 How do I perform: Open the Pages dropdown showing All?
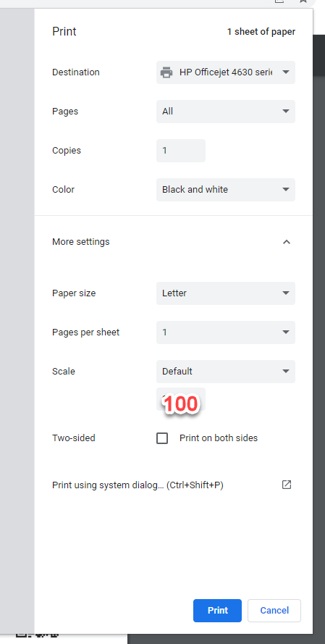point(226,112)
